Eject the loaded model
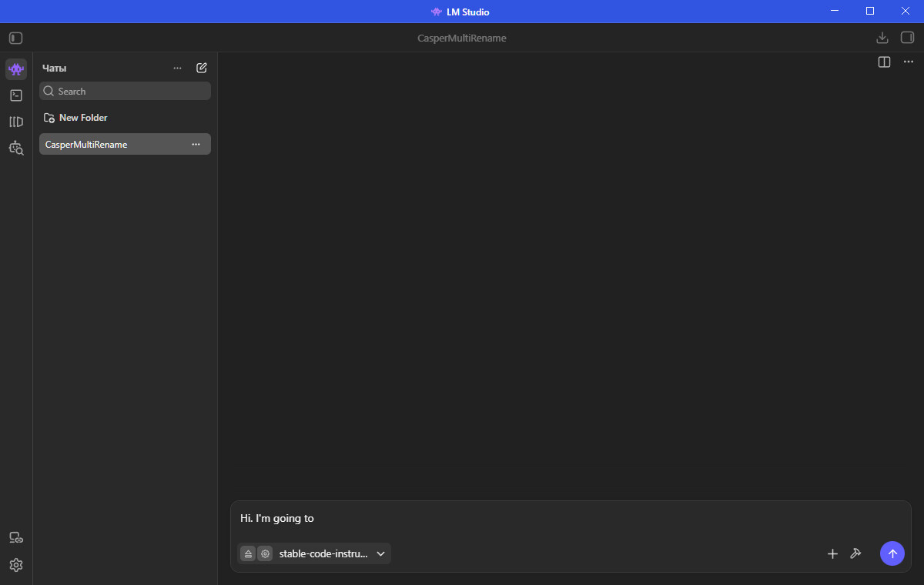 248,553
